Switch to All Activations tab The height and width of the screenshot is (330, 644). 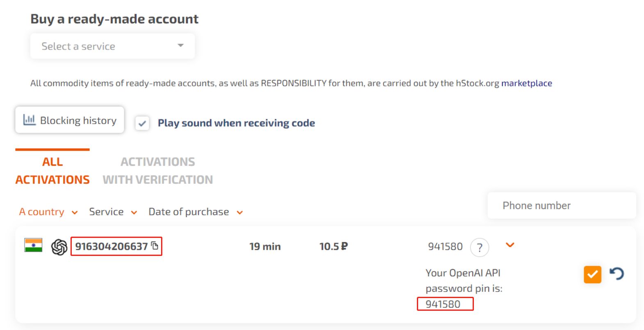point(52,171)
